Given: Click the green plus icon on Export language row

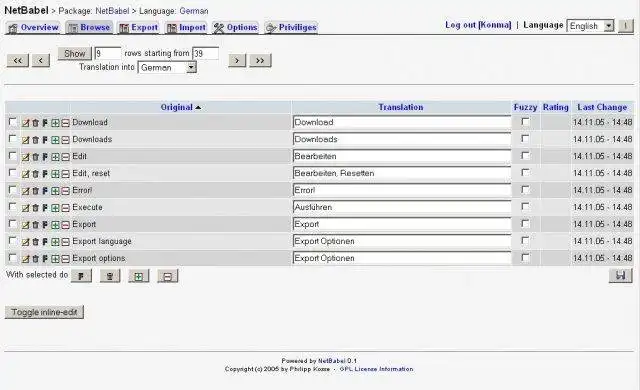Looking at the screenshot, I should pyautogui.click(x=55, y=242).
